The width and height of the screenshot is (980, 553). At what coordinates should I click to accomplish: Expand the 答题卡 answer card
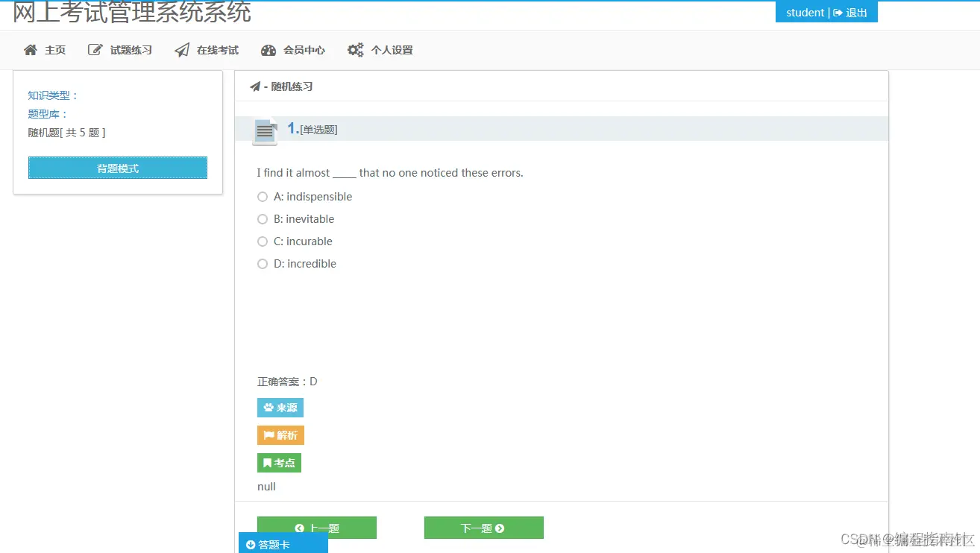pyautogui.click(x=283, y=543)
